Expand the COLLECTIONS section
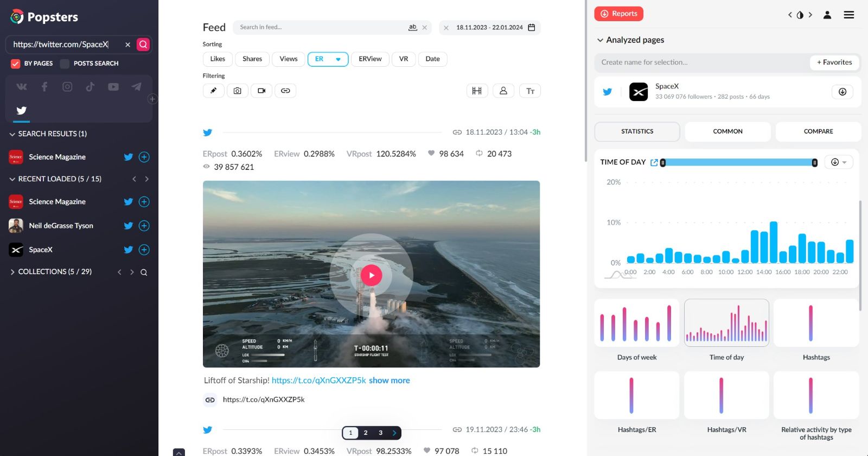The width and height of the screenshot is (868, 456). (12, 272)
